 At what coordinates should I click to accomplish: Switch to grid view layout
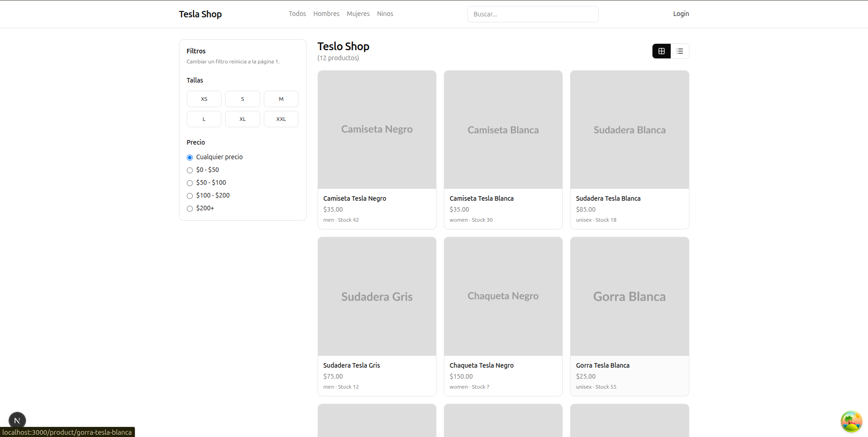click(661, 51)
